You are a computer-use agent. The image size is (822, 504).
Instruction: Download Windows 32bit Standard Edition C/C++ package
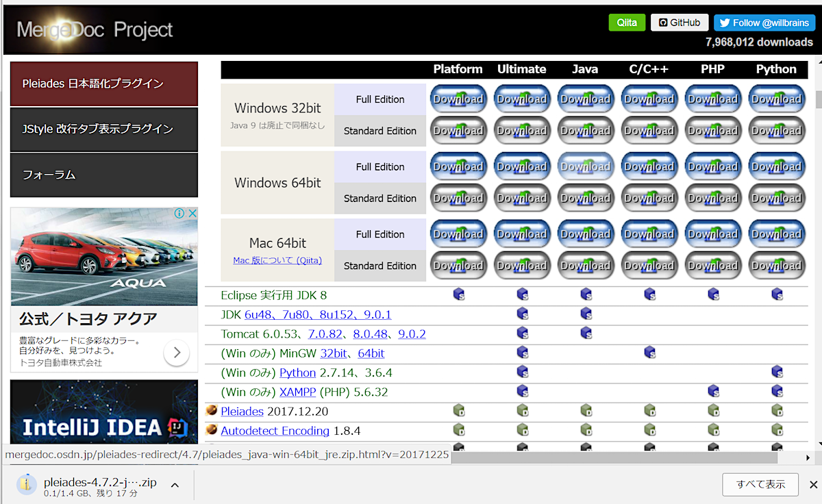pos(649,131)
